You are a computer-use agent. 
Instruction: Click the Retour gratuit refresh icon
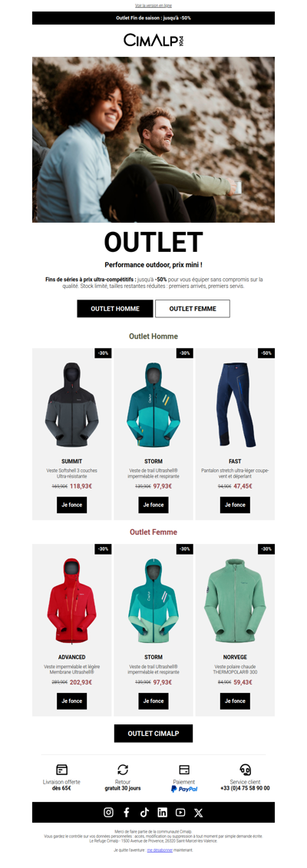click(x=123, y=770)
